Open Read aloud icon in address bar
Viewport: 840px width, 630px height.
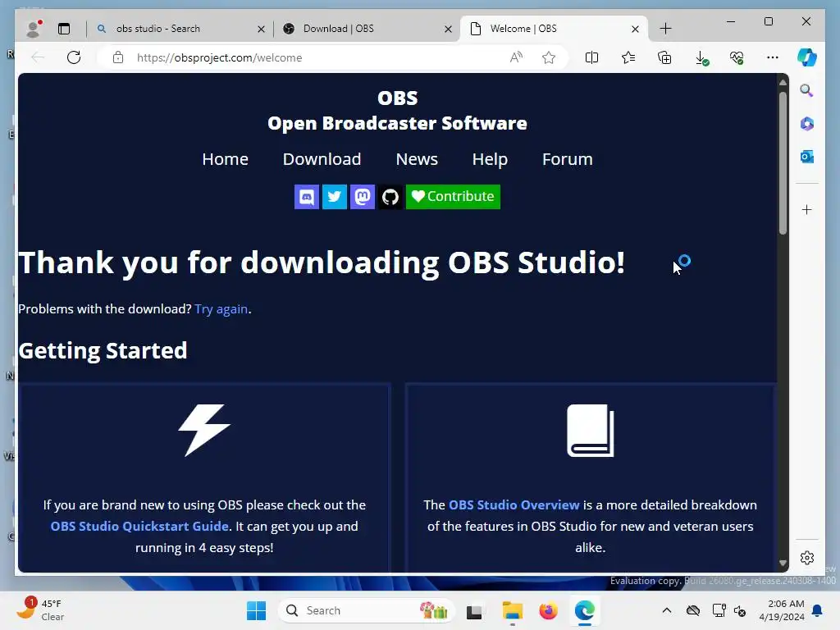(x=516, y=57)
